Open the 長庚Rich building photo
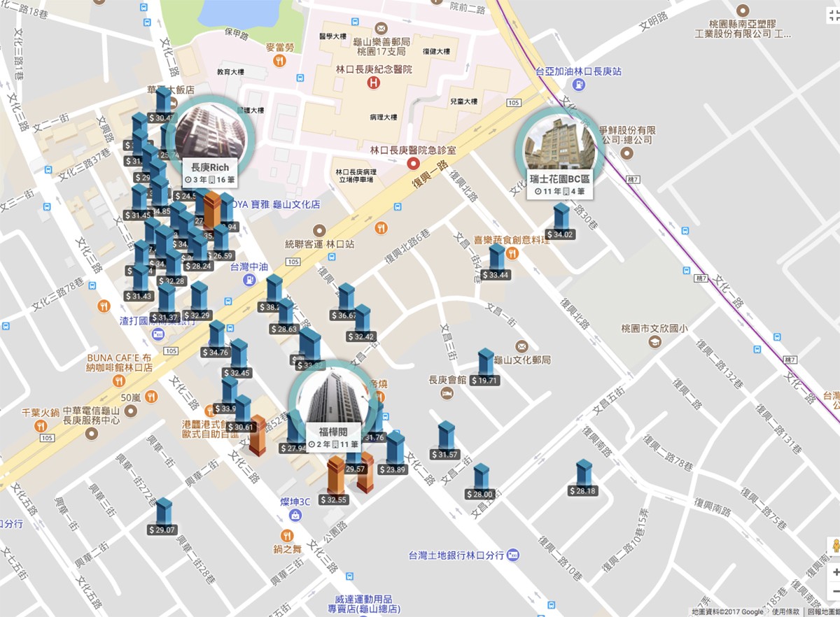This screenshot has height=617, width=840. [211, 130]
